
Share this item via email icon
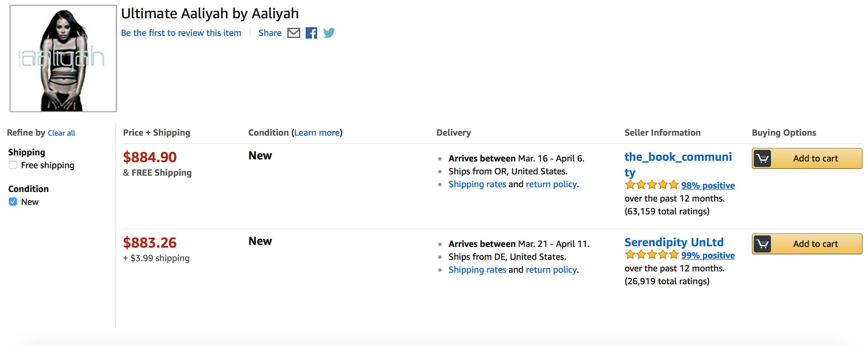pyautogui.click(x=293, y=33)
